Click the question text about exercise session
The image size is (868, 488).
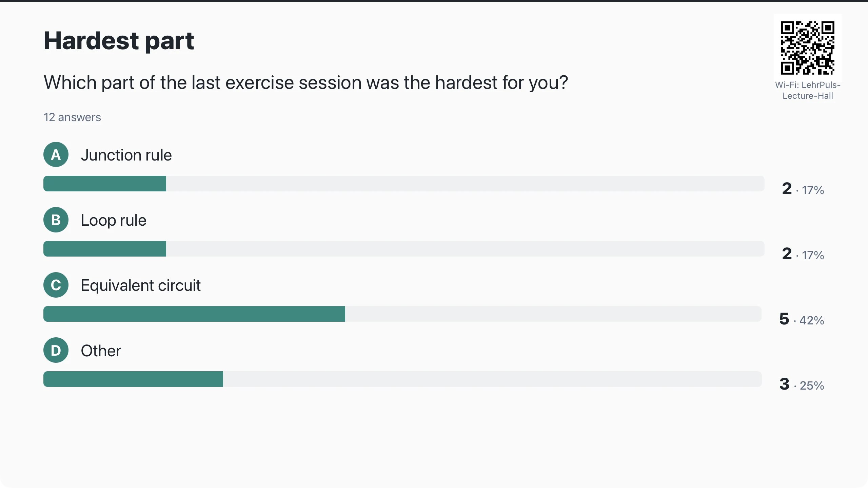(306, 83)
